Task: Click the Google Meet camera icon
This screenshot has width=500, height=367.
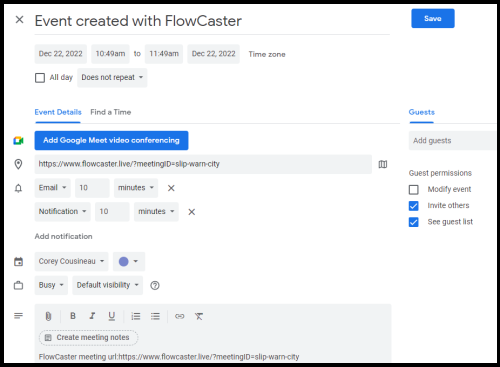Action: pyautogui.click(x=18, y=141)
